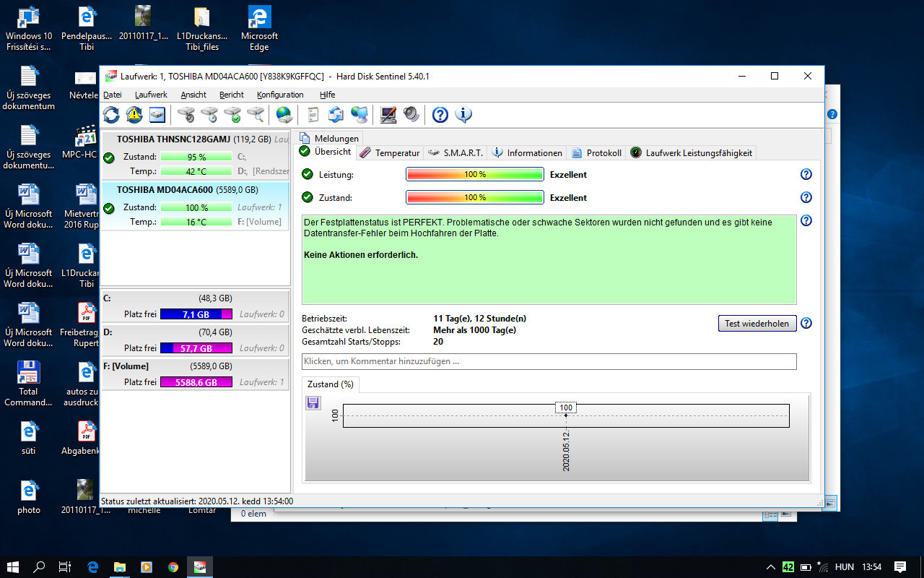Click the refresh-with-warning-triangle toolbar icon
This screenshot has width=924, height=578.
tap(134, 115)
